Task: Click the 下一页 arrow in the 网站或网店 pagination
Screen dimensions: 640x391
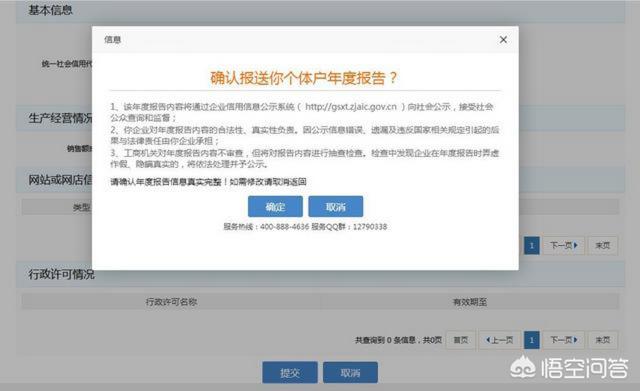Action: pyautogui.click(x=563, y=245)
